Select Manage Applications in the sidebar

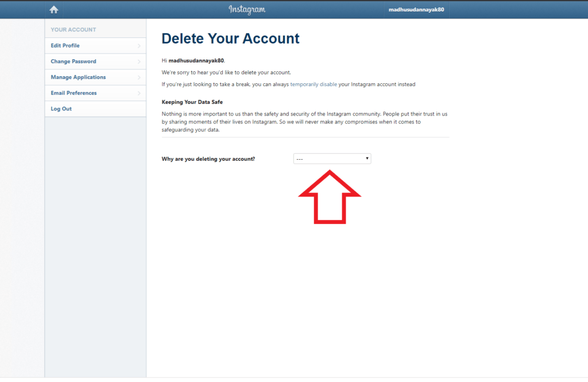point(96,77)
